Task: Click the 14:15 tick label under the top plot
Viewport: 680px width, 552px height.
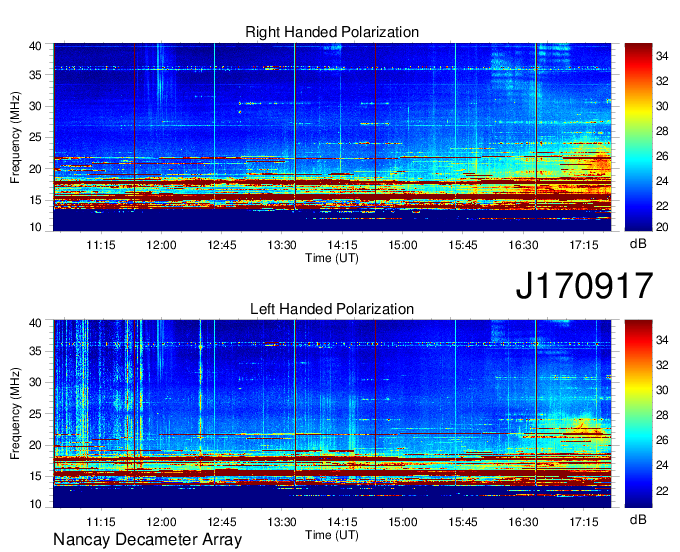Action: [342, 245]
